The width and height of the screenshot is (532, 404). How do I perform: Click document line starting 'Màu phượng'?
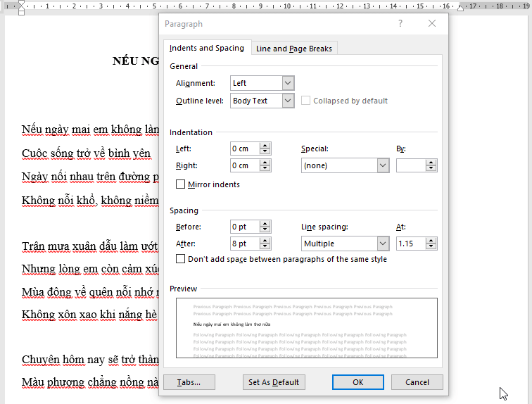tap(90, 382)
